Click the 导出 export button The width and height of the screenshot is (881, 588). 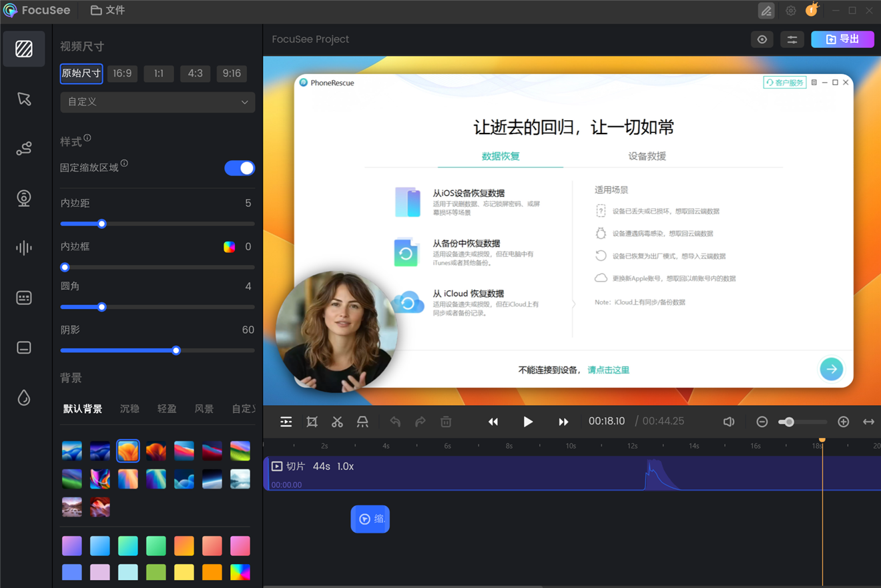842,39
